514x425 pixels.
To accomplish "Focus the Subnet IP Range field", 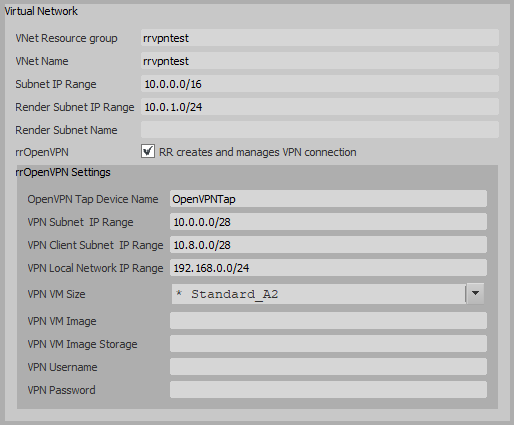I will pos(320,84).
